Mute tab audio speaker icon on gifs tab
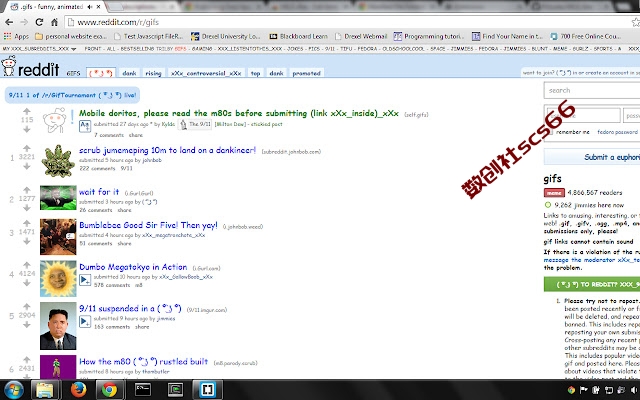The height and width of the screenshot is (400, 640). (90, 7)
